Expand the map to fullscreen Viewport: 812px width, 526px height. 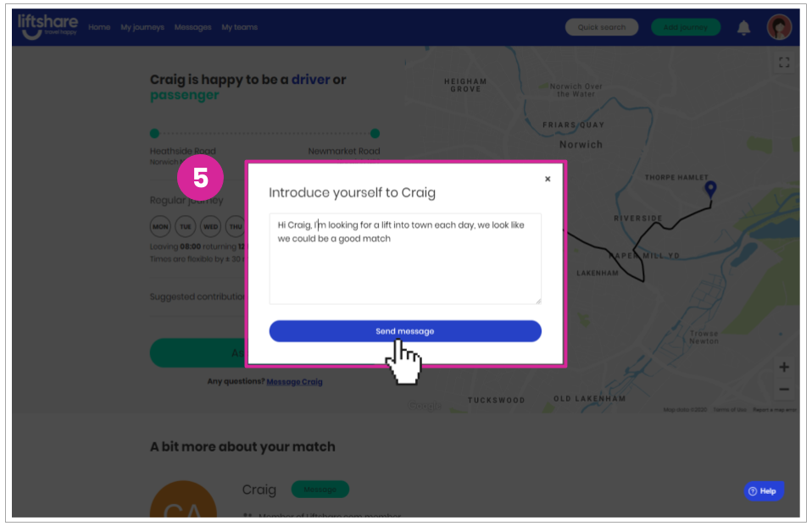(784, 63)
